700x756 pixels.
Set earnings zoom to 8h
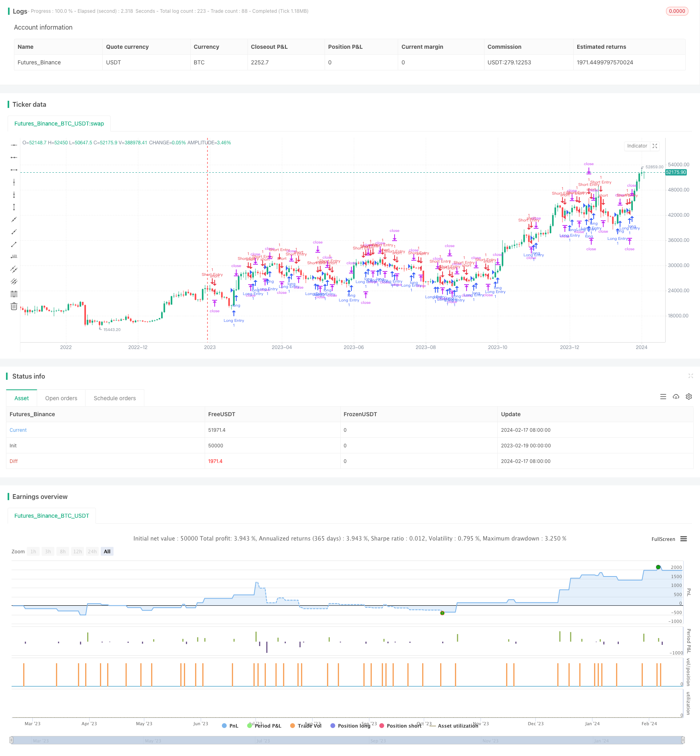[x=63, y=551]
